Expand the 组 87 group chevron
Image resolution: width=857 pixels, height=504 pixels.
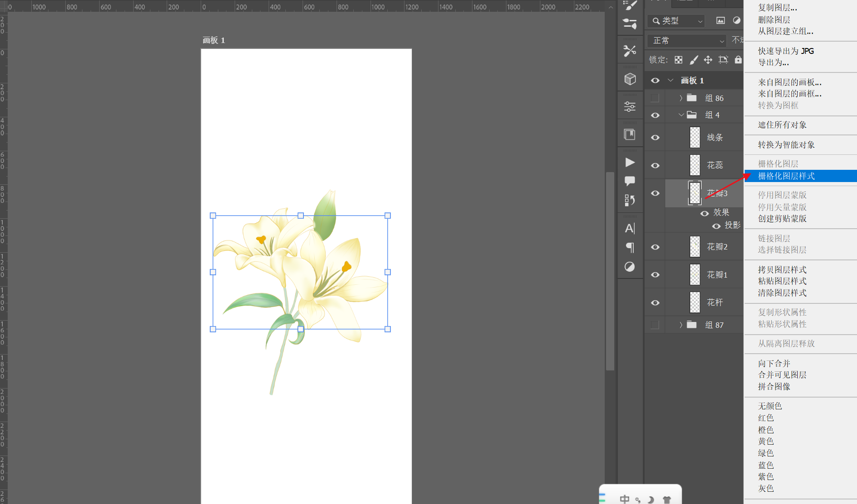[680, 325]
